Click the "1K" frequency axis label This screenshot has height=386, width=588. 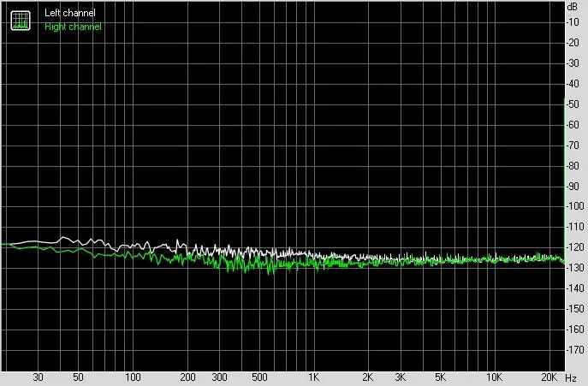point(314,377)
